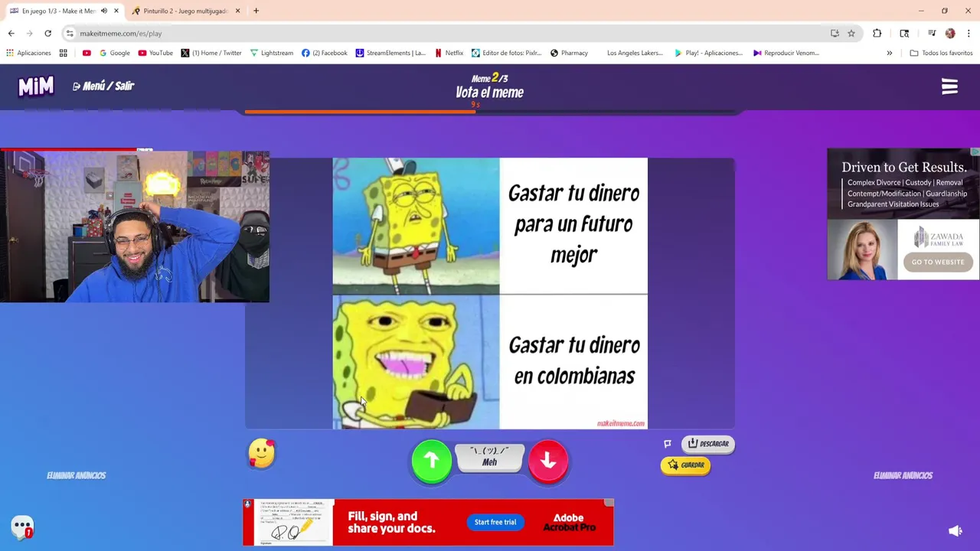The image size is (980, 551).
Task: Open Google bookmark
Action: click(x=114, y=53)
